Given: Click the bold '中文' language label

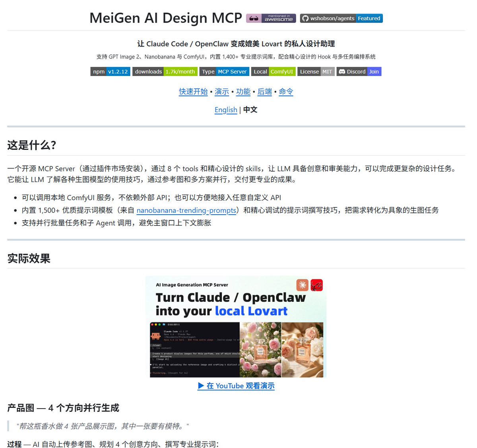Looking at the screenshot, I should [250, 110].
